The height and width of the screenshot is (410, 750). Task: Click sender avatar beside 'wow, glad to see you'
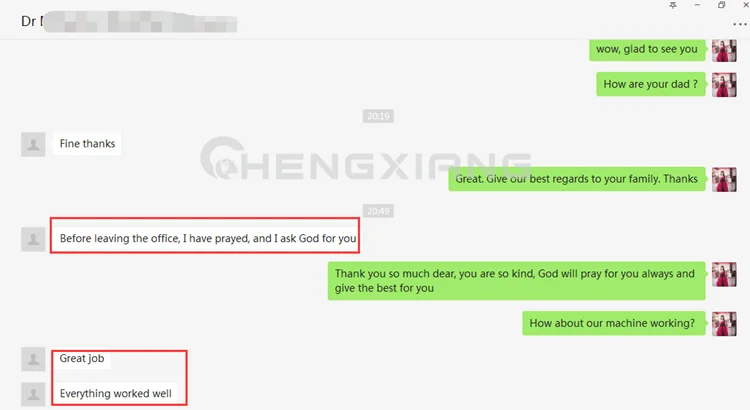pyautogui.click(x=724, y=50)
